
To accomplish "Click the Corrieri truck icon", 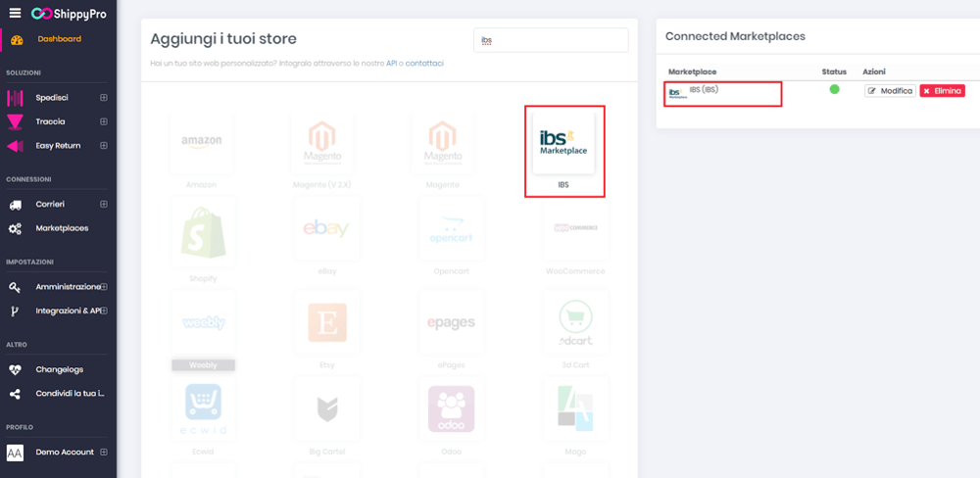I will 16,205.
